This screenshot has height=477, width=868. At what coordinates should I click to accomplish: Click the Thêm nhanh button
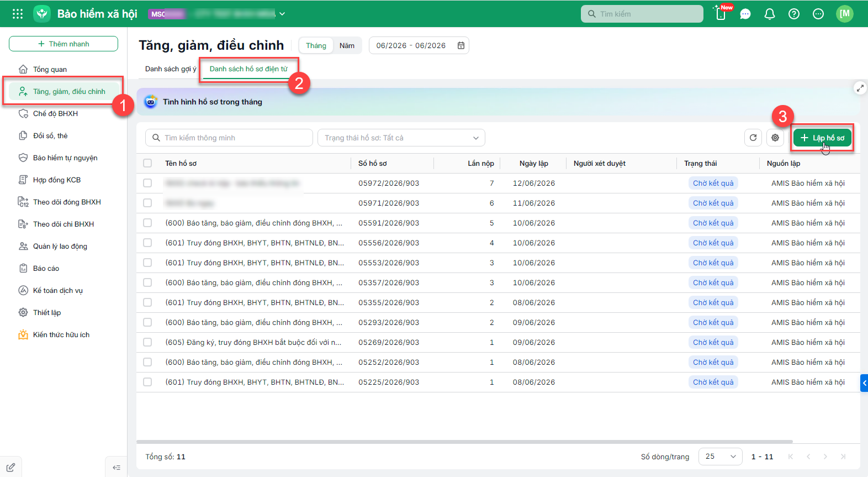[63, 44]
